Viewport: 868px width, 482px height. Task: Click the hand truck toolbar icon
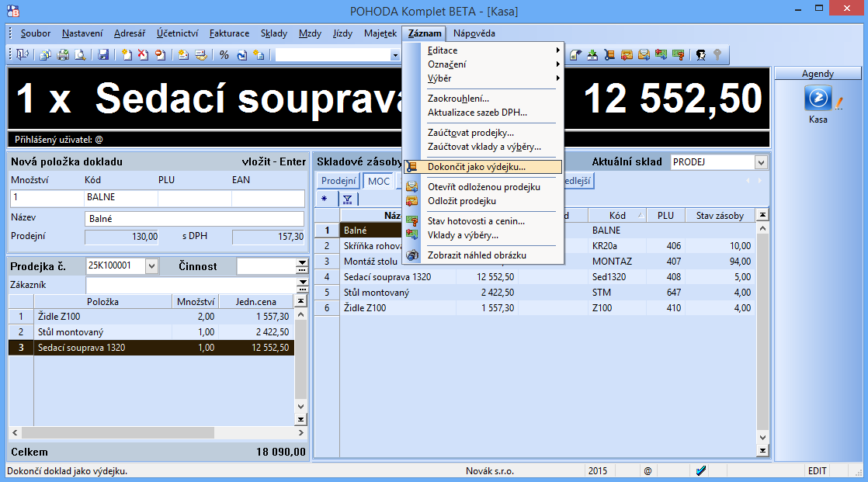[x=609, y=55]
